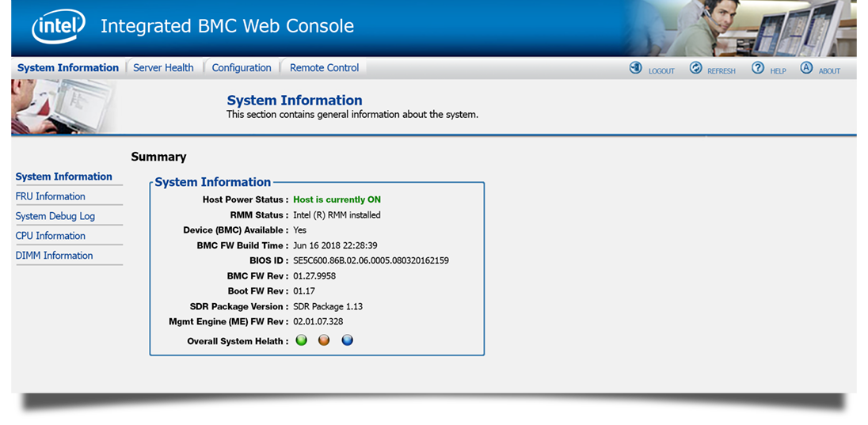
Task: View CPU Information in the sidebar
Action: pyautogui.click(x=51, y=236)
